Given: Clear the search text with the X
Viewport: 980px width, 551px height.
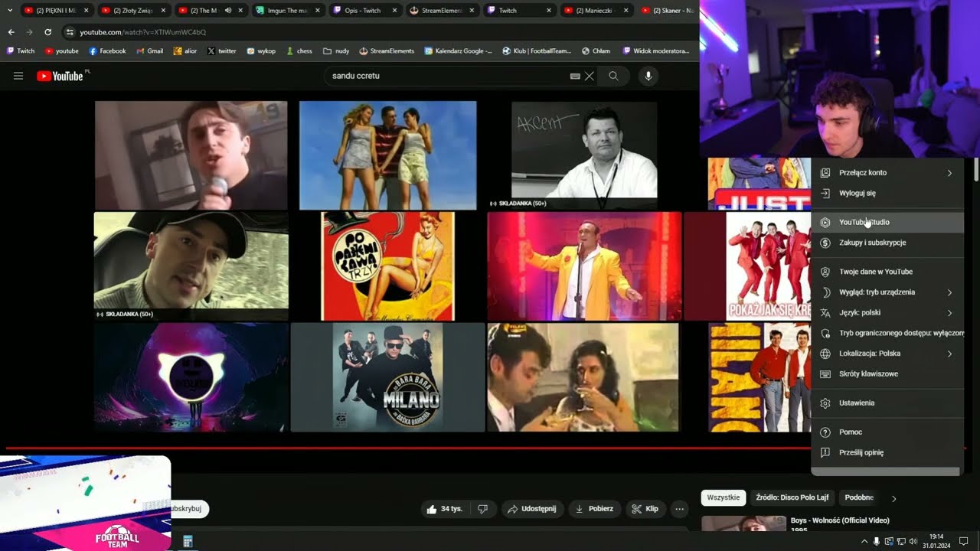Looking at the screenshot, I should point(590,76).
